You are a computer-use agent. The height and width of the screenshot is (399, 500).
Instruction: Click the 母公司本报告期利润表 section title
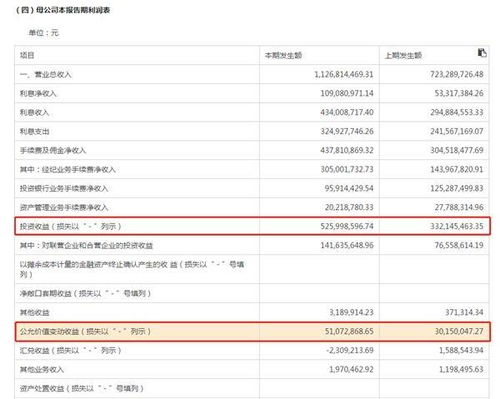63,10
